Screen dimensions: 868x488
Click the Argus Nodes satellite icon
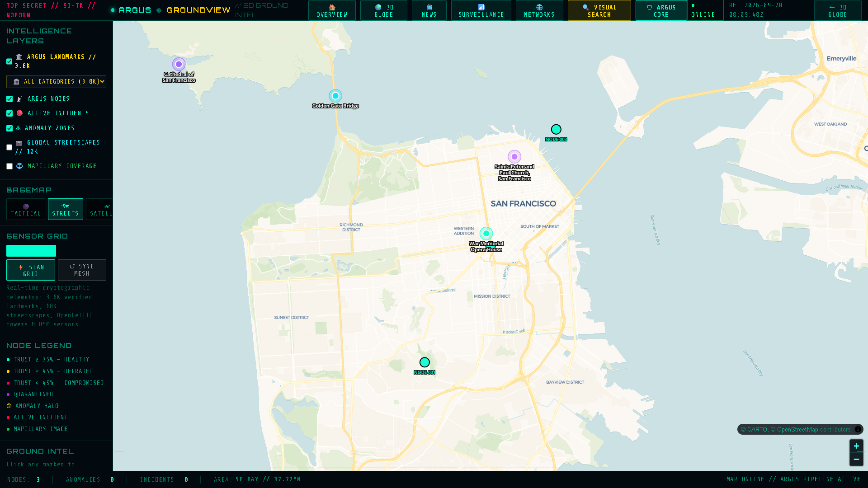coord(19,99)
